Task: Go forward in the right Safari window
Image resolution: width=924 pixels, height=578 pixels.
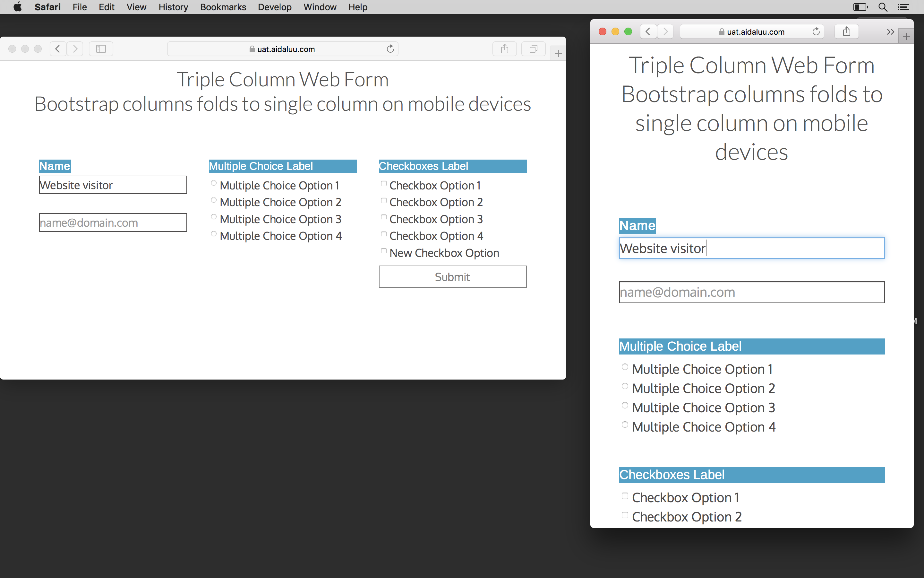Action: click(665, 31)
